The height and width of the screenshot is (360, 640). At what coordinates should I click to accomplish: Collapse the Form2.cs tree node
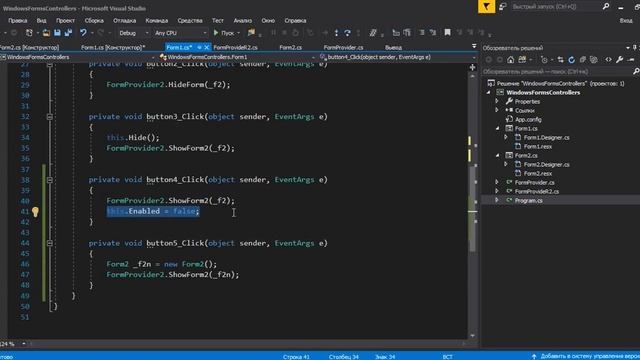pyautogui.click(x=497, y=155)
